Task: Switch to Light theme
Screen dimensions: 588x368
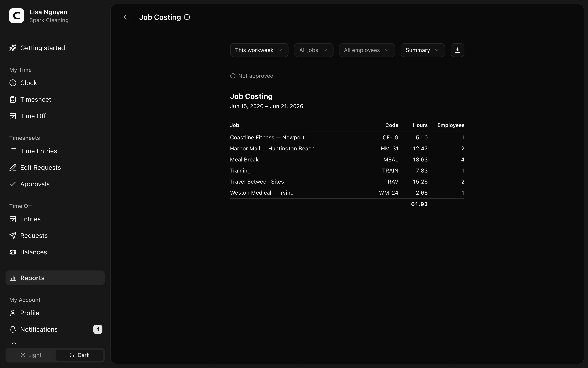Action: tap(31, 355)
